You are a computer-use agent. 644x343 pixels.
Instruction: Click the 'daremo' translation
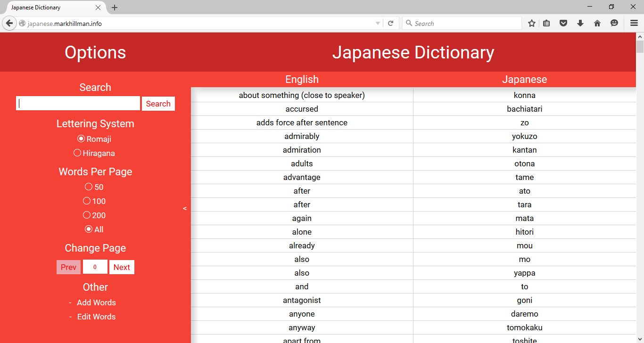click(525, 314)
